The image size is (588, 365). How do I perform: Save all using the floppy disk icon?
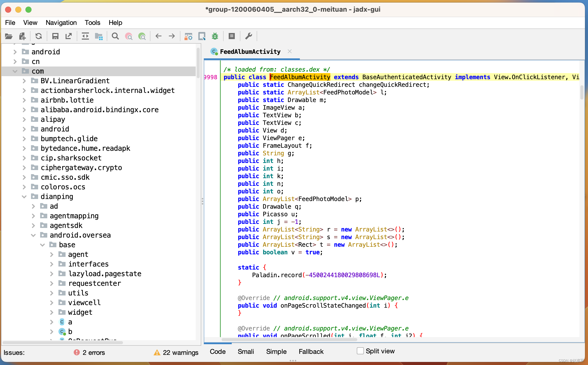click(x=55, y=36)
